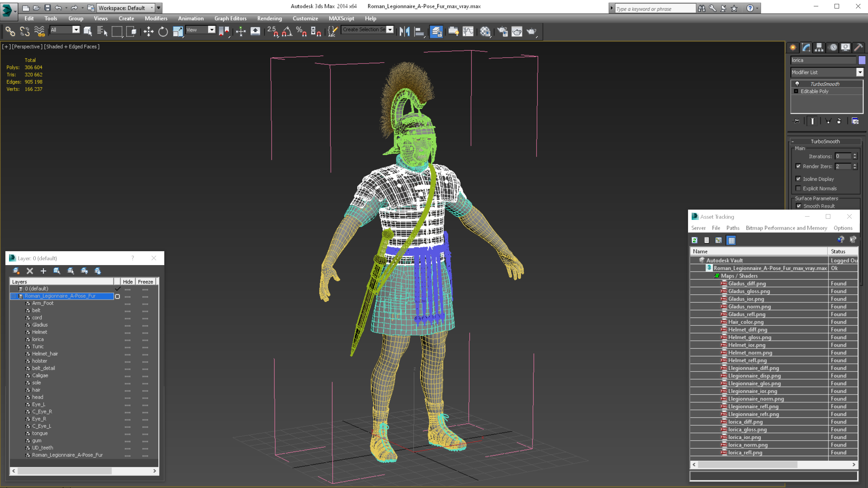Open the Curve Editor icon
This screenshot has width=868, height=488.
(x=468, y=31)
